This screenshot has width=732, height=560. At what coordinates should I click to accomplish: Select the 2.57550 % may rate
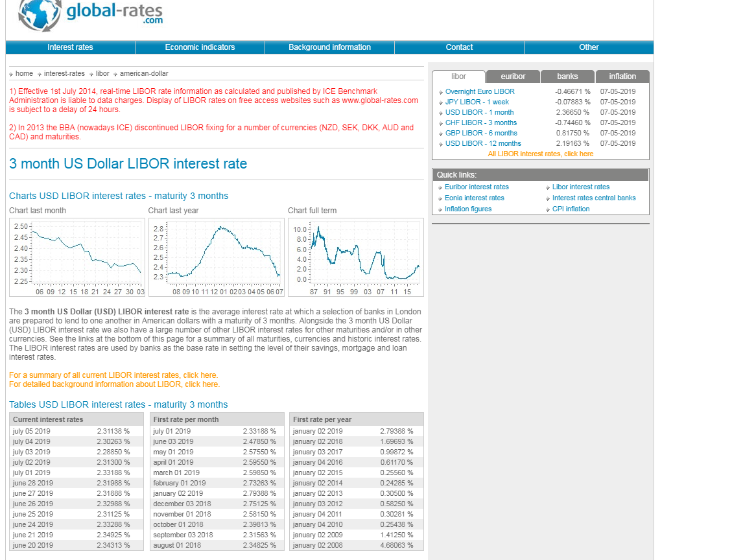[259, 452]
